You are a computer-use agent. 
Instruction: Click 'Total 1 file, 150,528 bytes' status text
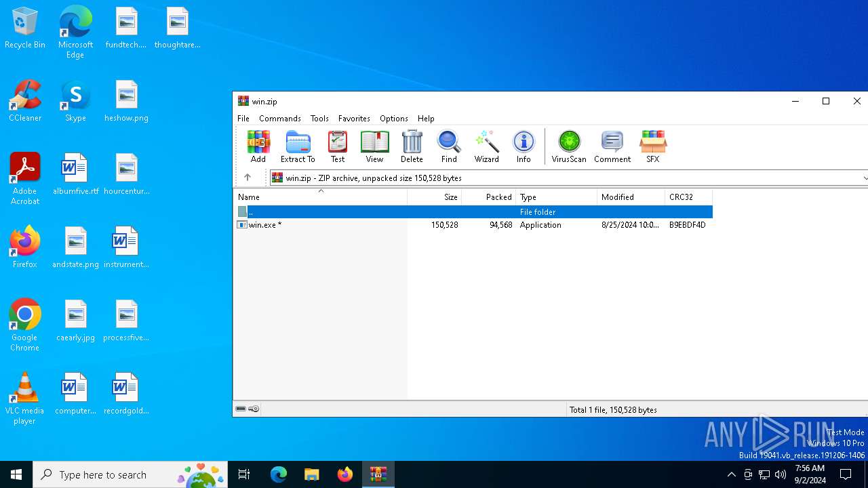(613, 410)
